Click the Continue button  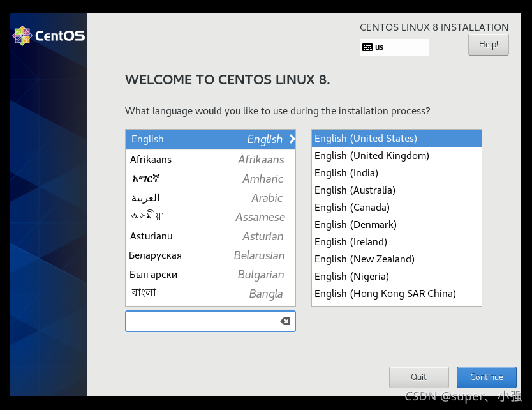[486, 377]
